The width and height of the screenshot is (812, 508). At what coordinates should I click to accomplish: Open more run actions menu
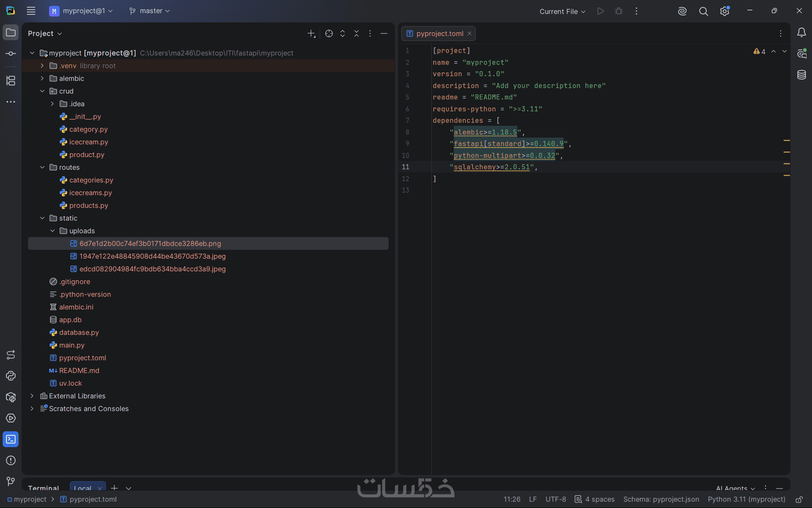(x=636, y=11)
